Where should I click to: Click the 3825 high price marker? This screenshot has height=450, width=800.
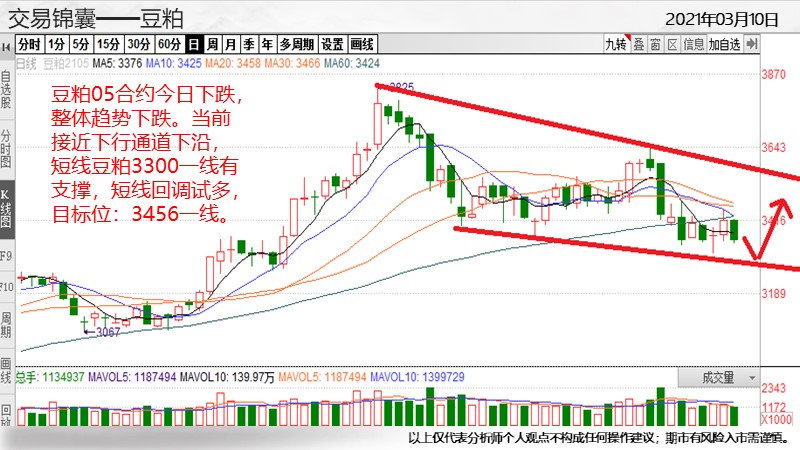coord(400,87)
